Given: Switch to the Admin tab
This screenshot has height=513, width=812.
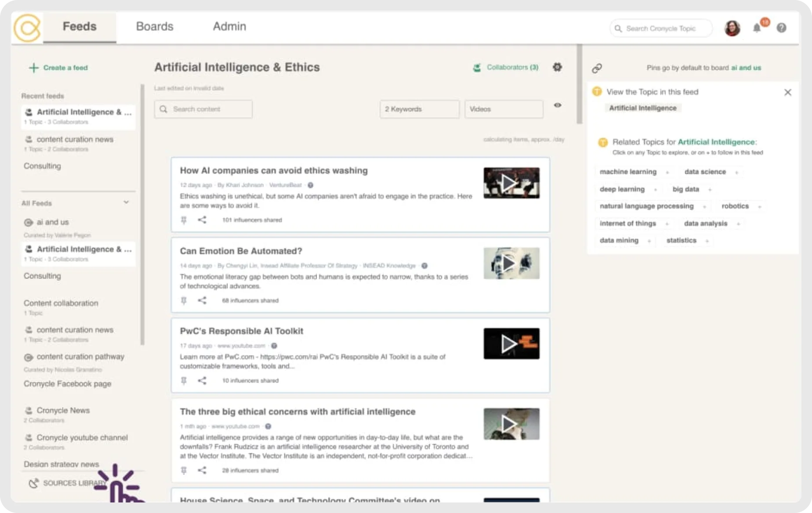Looking at the screenshot, I should click(229, 26).
